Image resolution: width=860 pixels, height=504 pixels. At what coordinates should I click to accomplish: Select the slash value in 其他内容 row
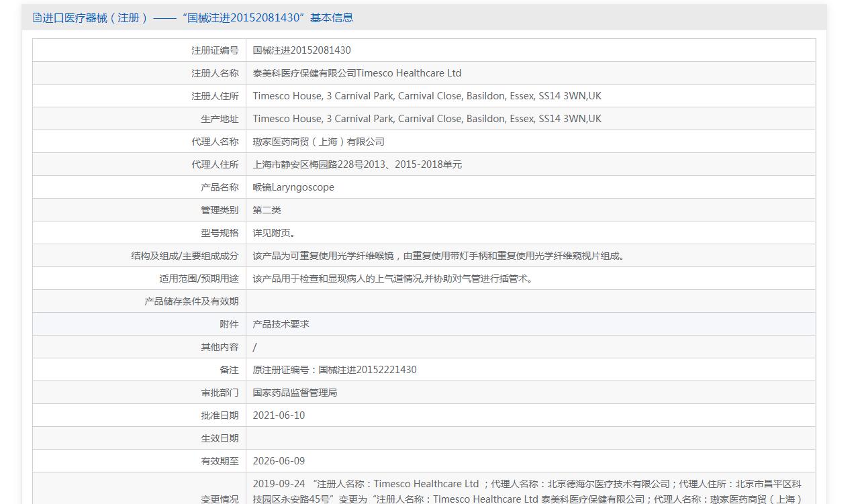pyautogui.click(x=255, y=347)
